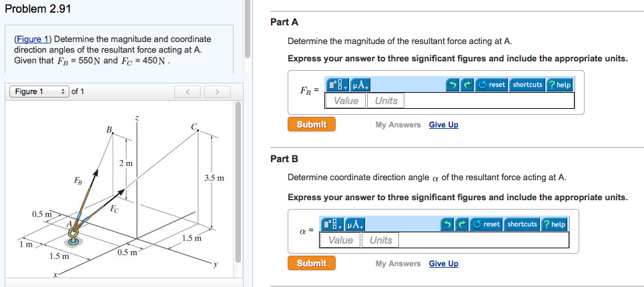Open templates icon in Part A toolbar
This screenshot has height=287, width=644.
(x=339, y=85)
